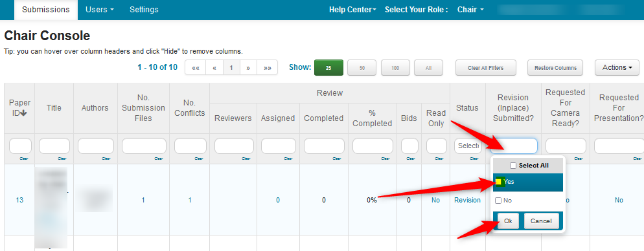Go to previous page of results

214,68
